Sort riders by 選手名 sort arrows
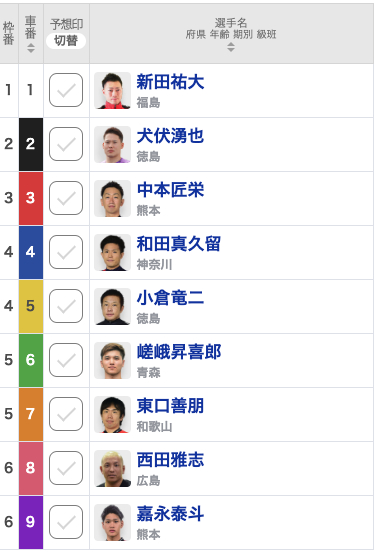The height and width of the screenshot is (553, 374). point(231,47)
